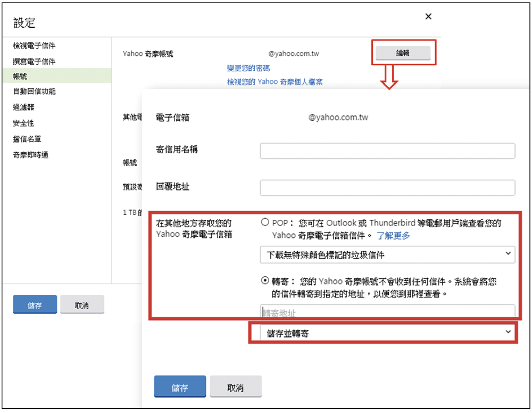Click 儲存 in the account edit panel
The width and height of the screenshot is (532, 413).
180,386
